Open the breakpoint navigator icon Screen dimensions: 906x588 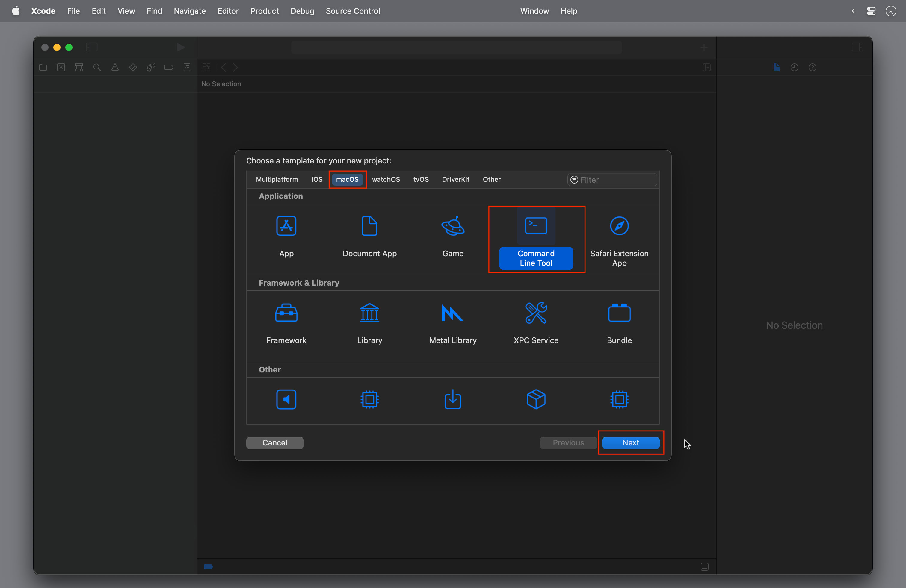pyautogui.click(x=169, y=67)
